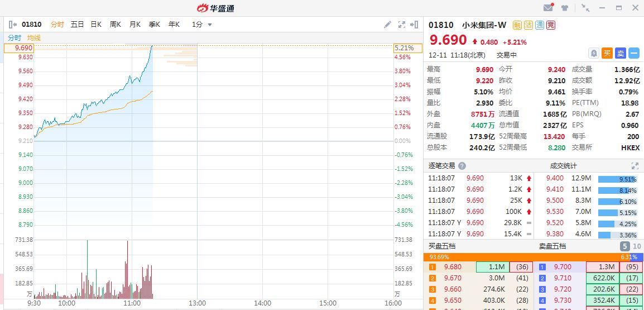Switch to the 年K yearly candlestick tab
The height and width of the screenshot is (310, 644).
(x=174, y=25)
